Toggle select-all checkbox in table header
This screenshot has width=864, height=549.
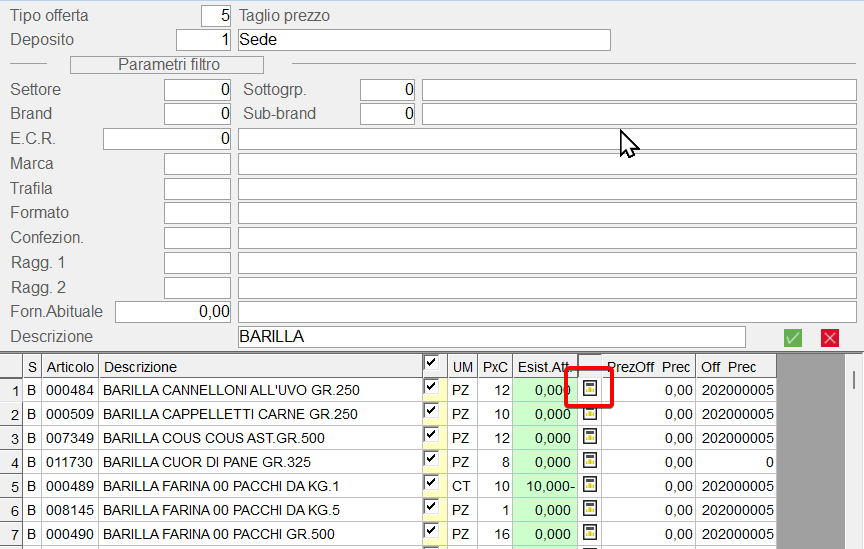point(431,363)
